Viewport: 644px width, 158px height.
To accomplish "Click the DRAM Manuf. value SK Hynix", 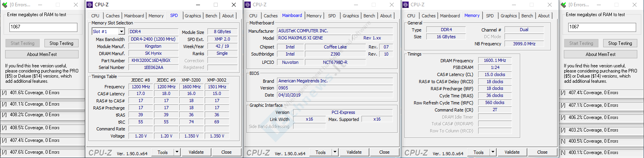I will pyautogui.click(x=153, y=53).
